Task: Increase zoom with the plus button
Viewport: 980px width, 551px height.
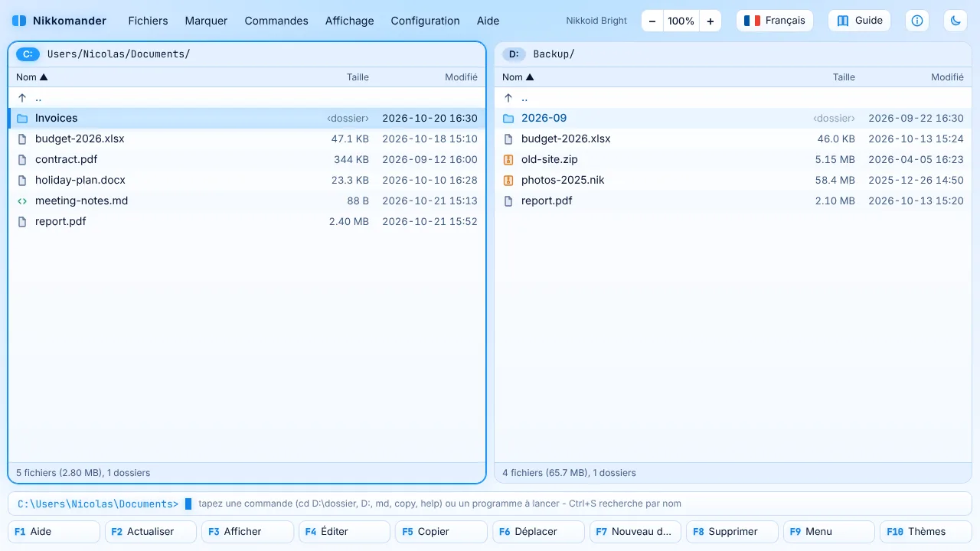Action: pos(710,21)
